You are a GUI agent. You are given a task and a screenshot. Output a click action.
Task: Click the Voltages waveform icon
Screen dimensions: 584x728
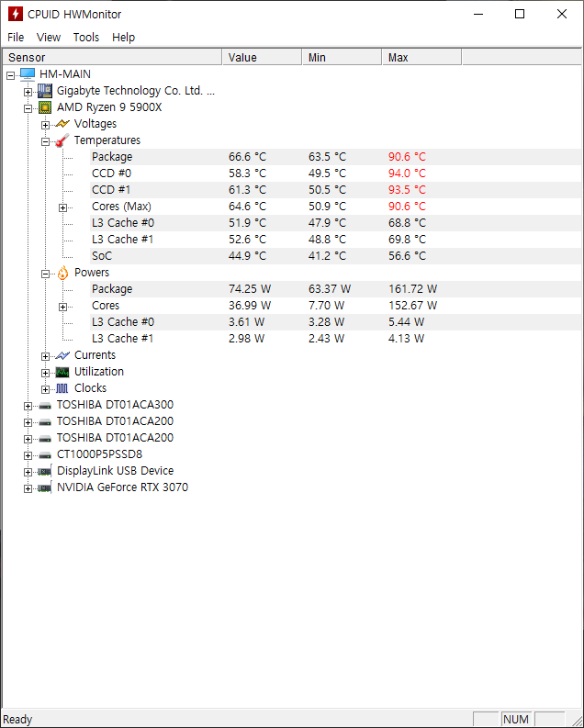[62, 124]
